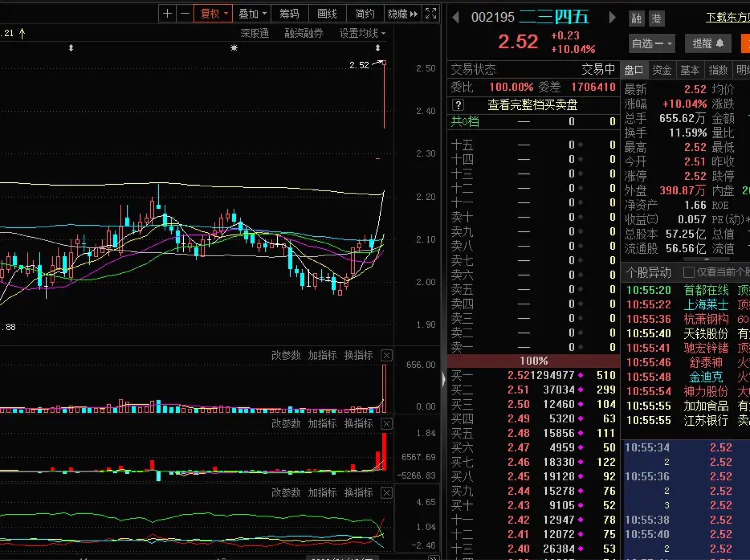Screen dimensions: 750x560
Task: Click 江苏银行 in stock alerts list
Action: (x=706, y=420)
